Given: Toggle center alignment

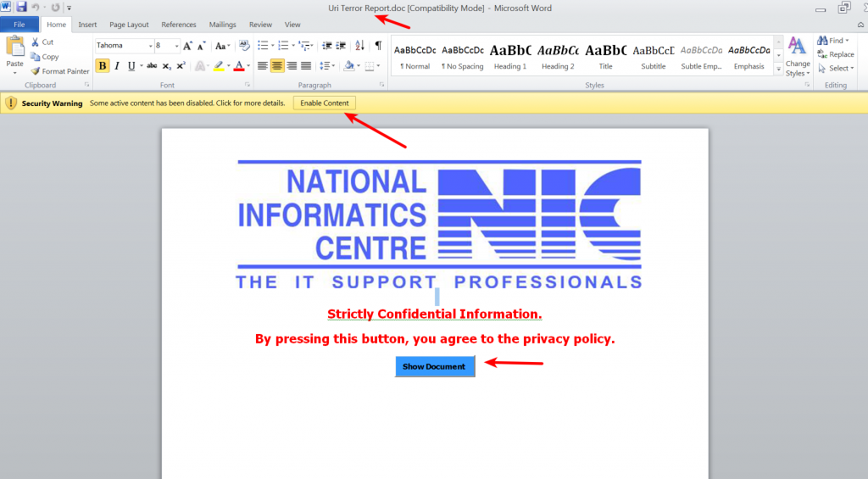Looking at the screenshot, I should pos(277,66).
